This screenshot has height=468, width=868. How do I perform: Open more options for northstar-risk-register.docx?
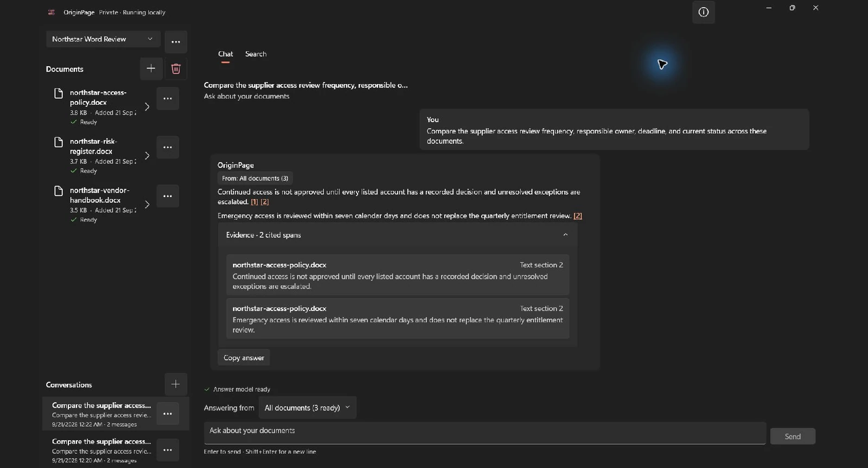[x=168, y=147]
